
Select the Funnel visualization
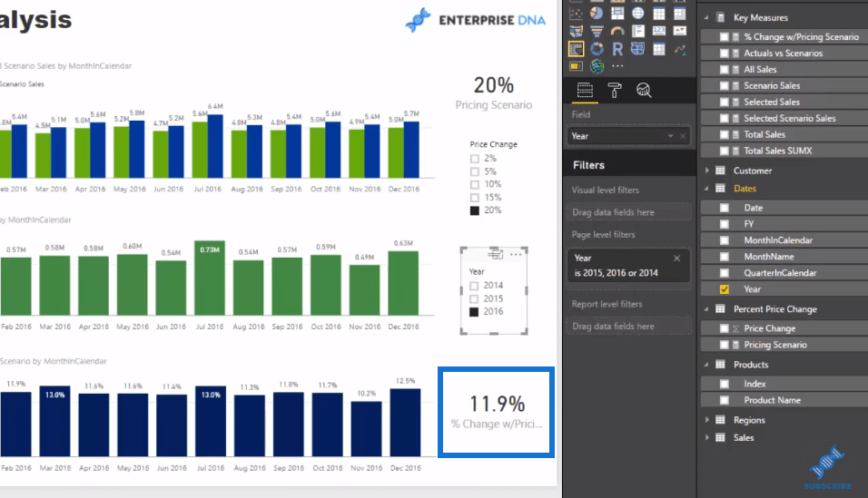(x=597, y=32)
